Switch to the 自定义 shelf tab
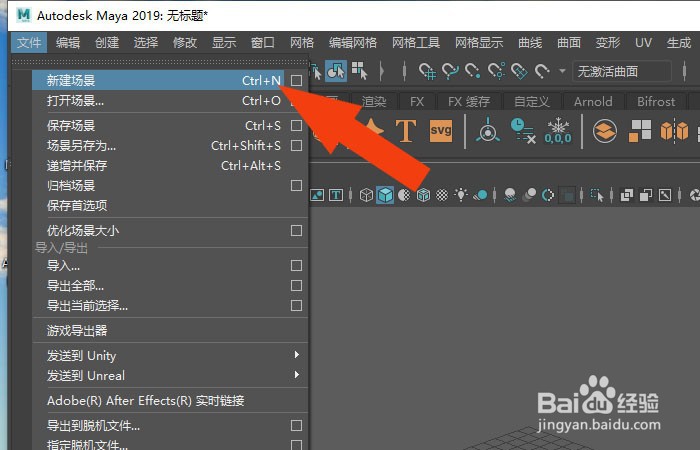This screenshot has width=700, height=450. (532, 102)
